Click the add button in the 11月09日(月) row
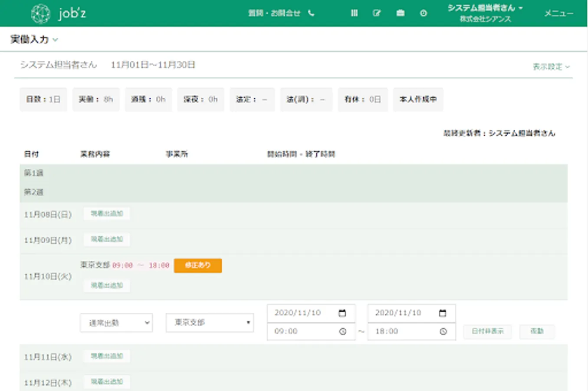The width and height of the screenshot is (588, 391). click(107, 239)
